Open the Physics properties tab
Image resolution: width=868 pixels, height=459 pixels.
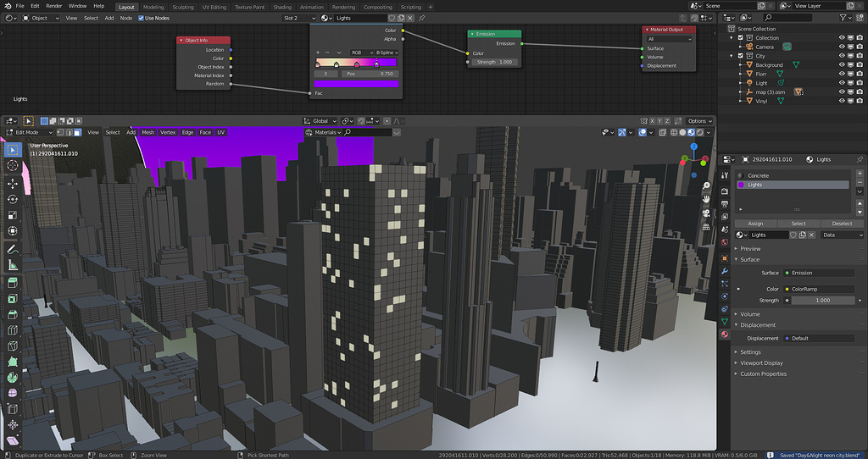725,296
